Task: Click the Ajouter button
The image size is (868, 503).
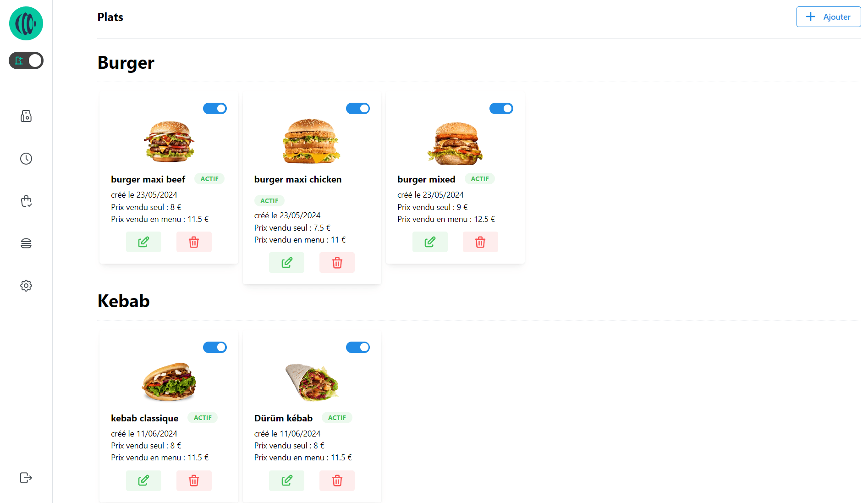Action: point(828,17)
